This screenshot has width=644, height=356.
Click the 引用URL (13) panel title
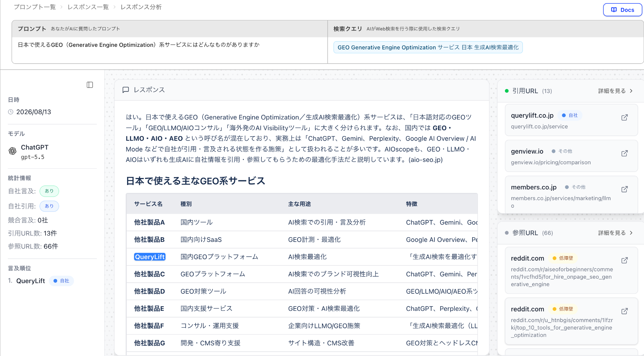(532, 91)
